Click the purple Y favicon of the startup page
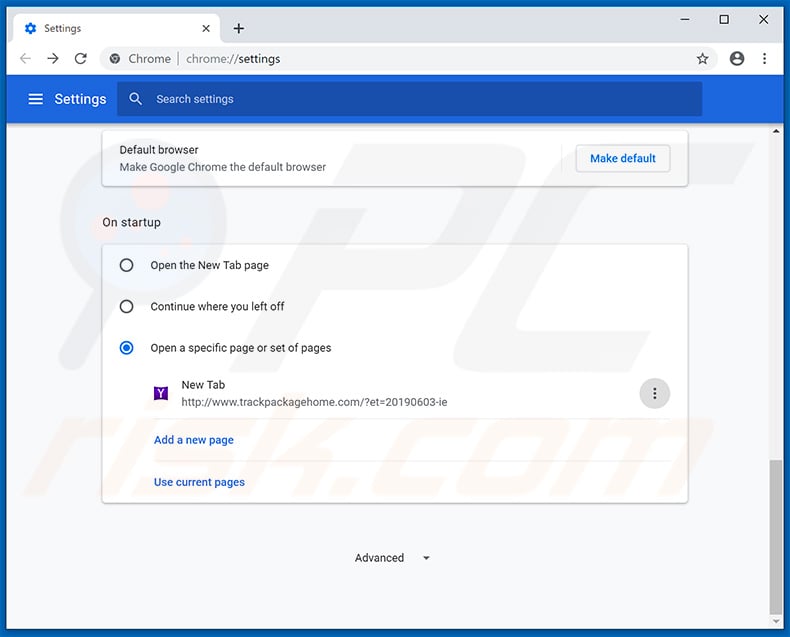Screen dimensions: 790x637 point(161,393)
